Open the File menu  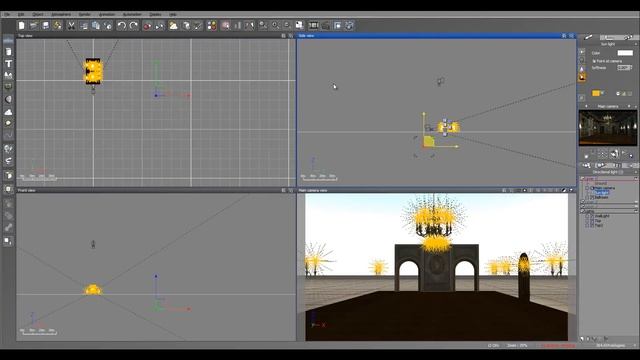pos(7,14)
